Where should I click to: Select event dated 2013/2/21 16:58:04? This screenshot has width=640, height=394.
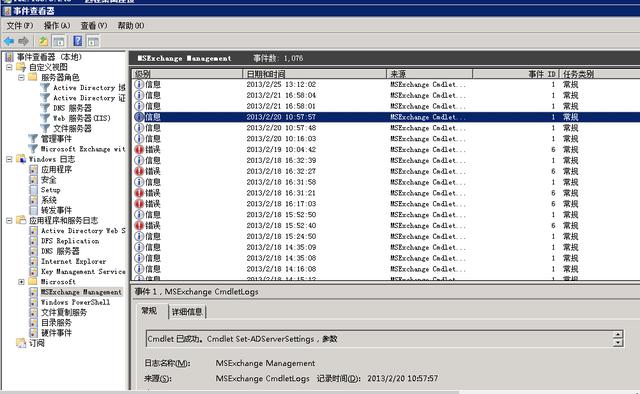[x=386, y=95]
